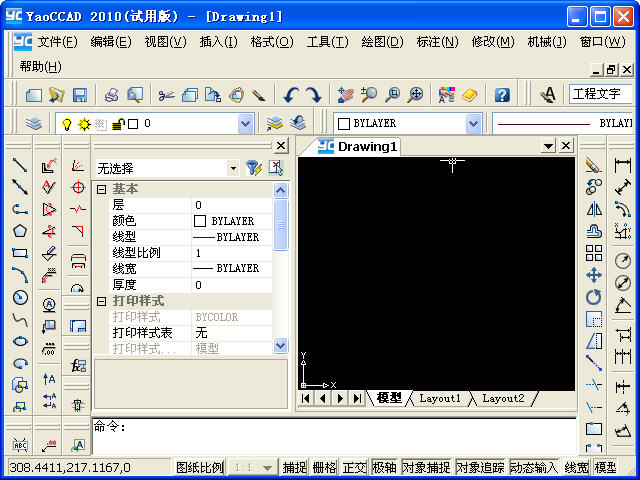Collapse the 基本 properties group
The width and height of the screenshot is (640, 480).
coord(102,189)
